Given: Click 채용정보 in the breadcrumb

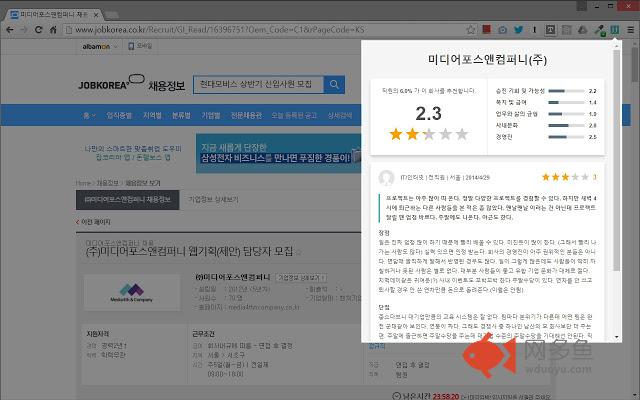Looking at the screenshot, I should 107,183.
